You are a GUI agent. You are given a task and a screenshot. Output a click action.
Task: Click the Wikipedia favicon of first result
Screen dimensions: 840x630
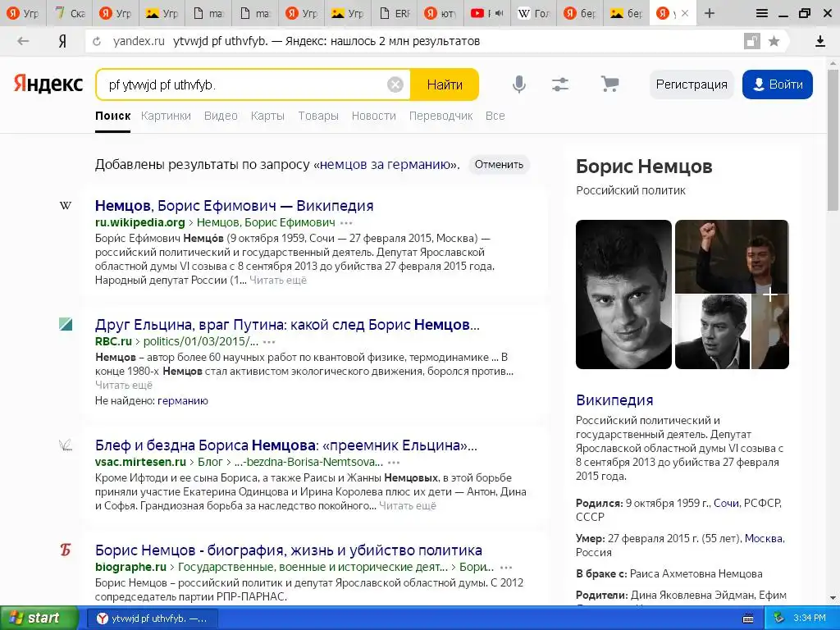coord(66,206)
